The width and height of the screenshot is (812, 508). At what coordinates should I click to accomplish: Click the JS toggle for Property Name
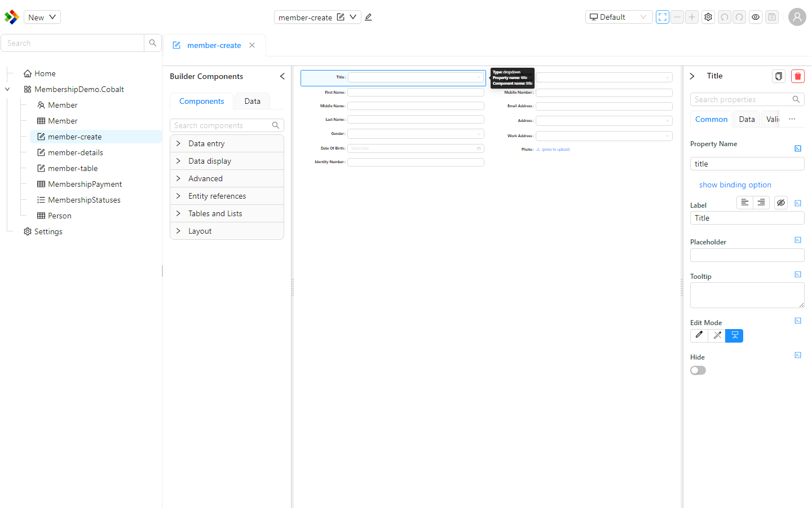pos(798,148)
